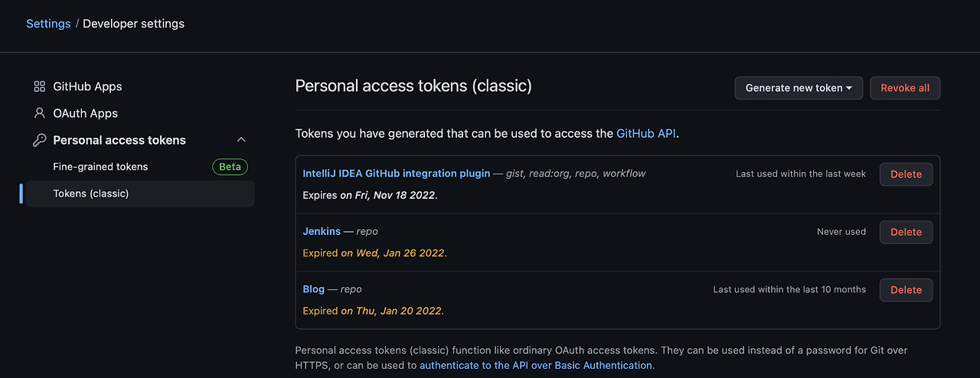Open authenticate to the API over Basic Authentication link
Viewport: 980px width, 378px height.
[x=536, y=366]
